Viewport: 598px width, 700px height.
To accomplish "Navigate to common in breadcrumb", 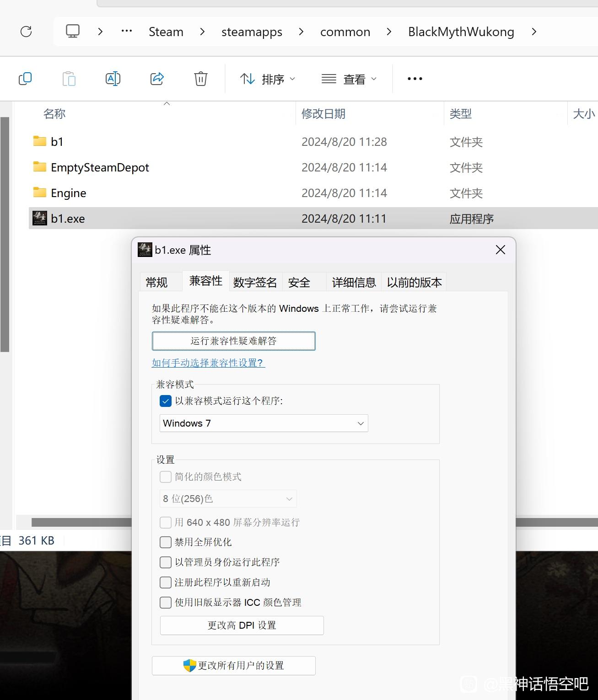I will coord(345,32).
